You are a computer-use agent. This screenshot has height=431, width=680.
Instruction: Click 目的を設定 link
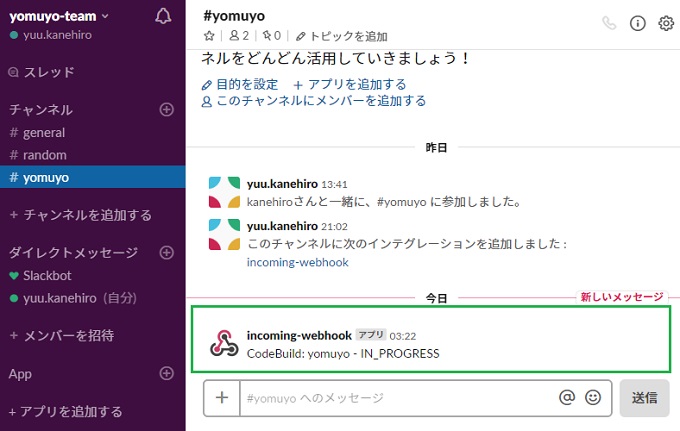240,84
